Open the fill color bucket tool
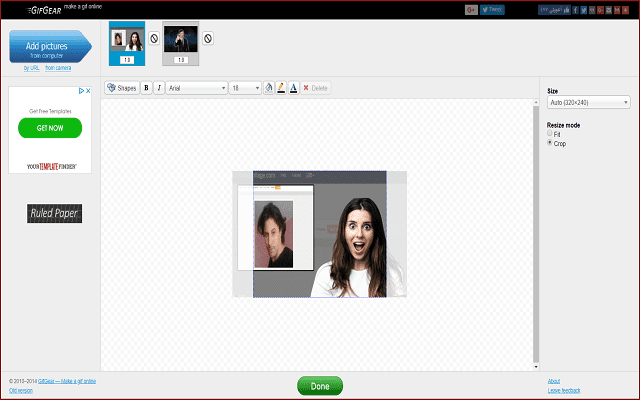 pos(269,88)
